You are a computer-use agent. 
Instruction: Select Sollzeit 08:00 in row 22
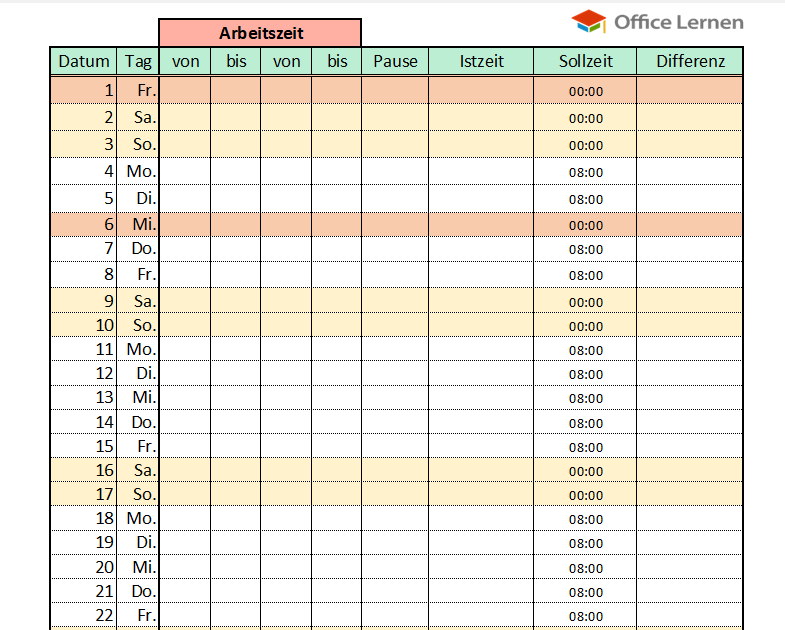click(x=585, y=615)
